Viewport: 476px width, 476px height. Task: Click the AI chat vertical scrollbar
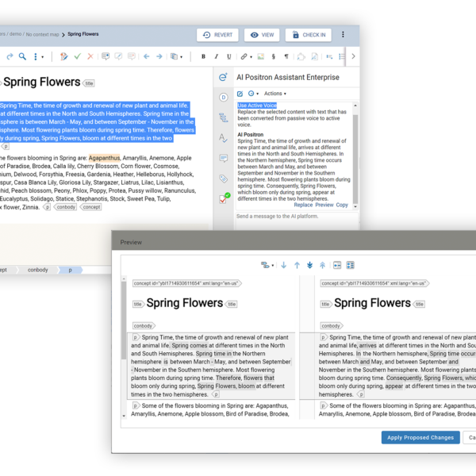click(355, 159)
